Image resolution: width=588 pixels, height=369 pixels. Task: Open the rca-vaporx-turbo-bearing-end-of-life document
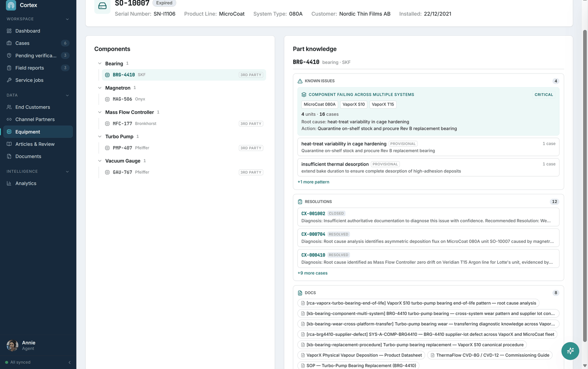click(418, 303)
